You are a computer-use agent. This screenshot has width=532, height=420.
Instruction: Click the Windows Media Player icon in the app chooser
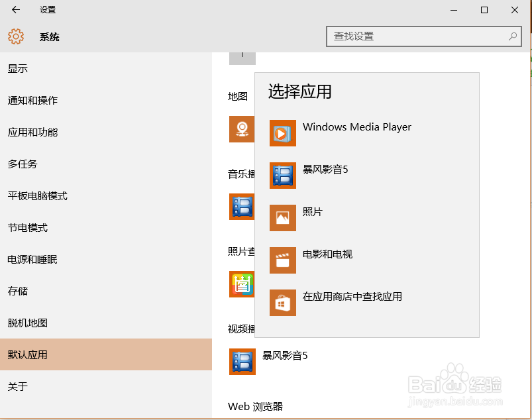click(283, 133)
